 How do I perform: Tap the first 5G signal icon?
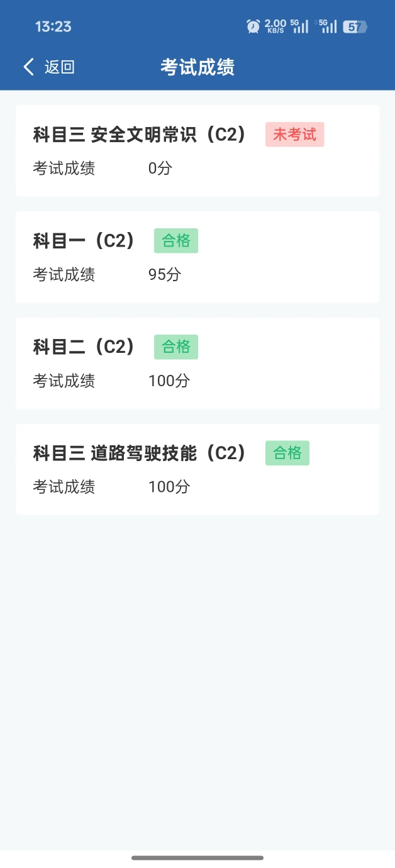(x=300, y=26)
